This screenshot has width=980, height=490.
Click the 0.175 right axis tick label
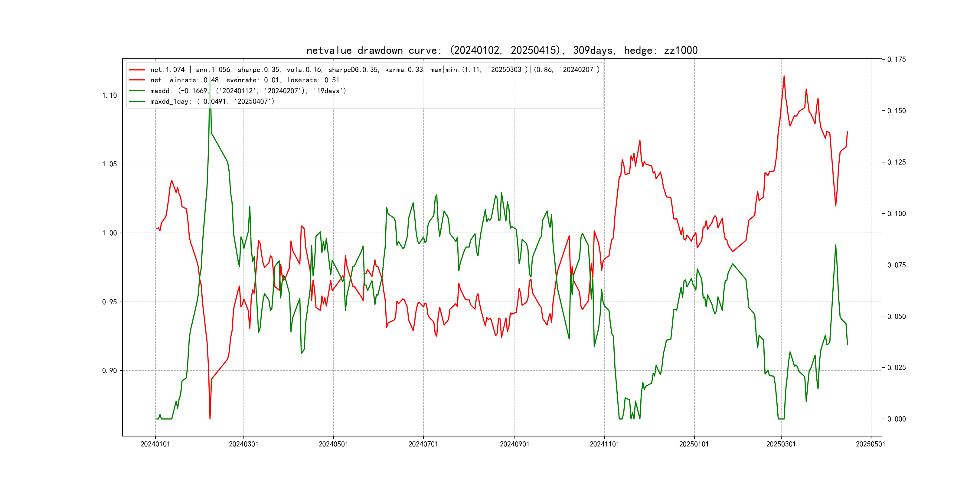pyautogui.click(x=896, y=60)
